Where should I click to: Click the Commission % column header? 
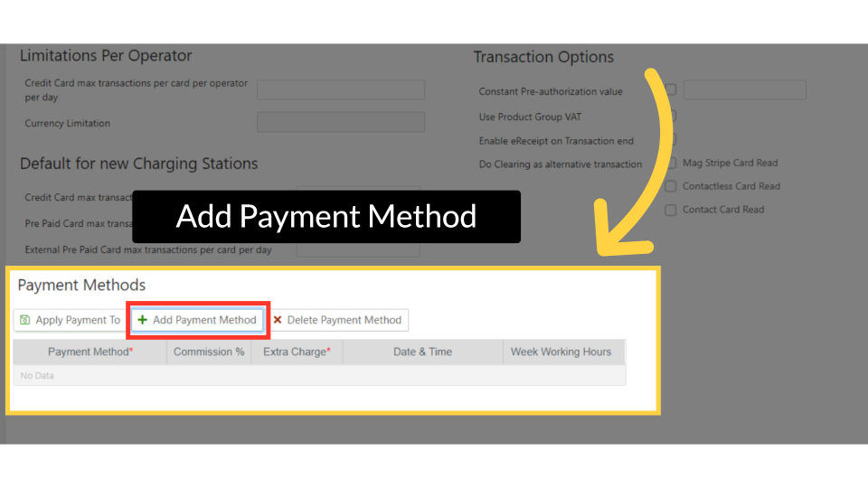209,352
